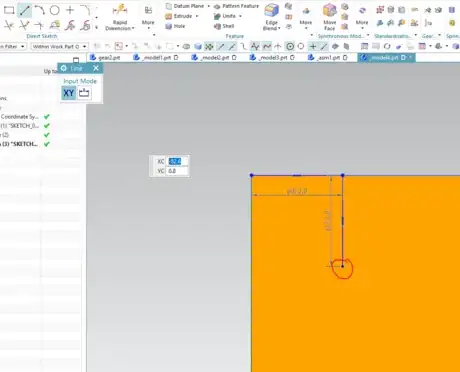Image resolution: width=460 pixels, height=372 pixels.
Task: Open More in Direct Sketch group
Action: click(x=148, y=16)
